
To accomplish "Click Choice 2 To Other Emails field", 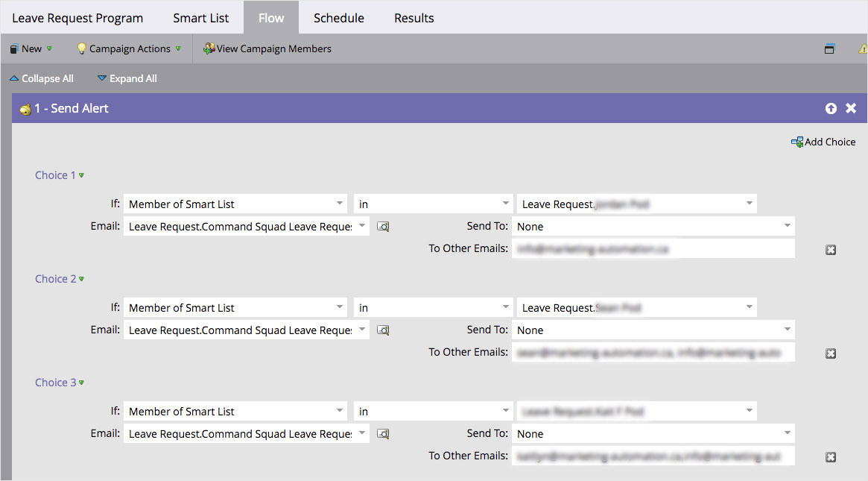I will [653, 352].
